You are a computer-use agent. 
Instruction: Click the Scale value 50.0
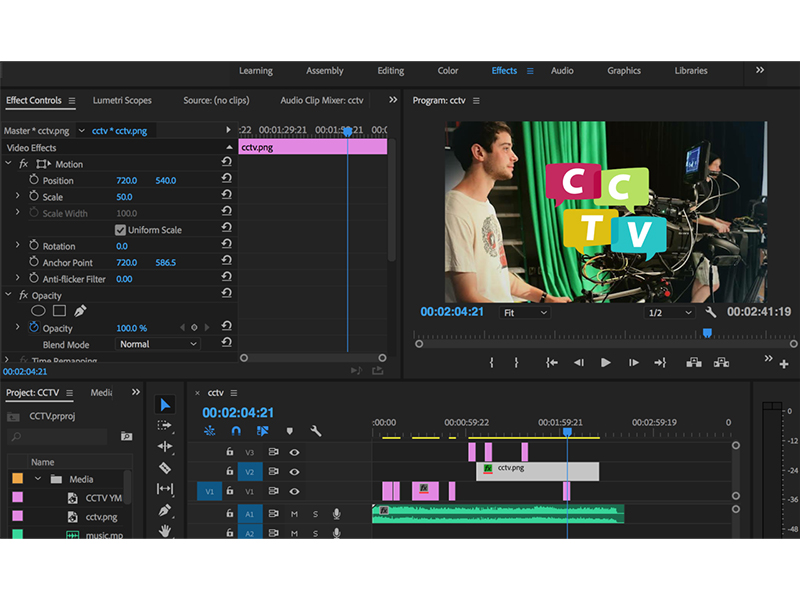(125, 197)
